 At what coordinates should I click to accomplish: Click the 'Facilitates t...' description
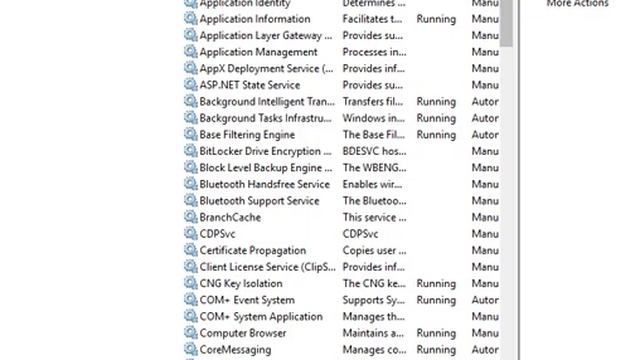coord(372,19)
